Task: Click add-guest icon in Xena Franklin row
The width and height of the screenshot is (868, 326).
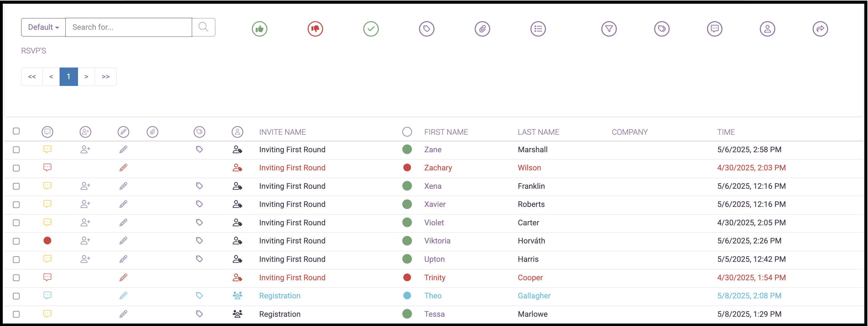Action: point(85,186)
